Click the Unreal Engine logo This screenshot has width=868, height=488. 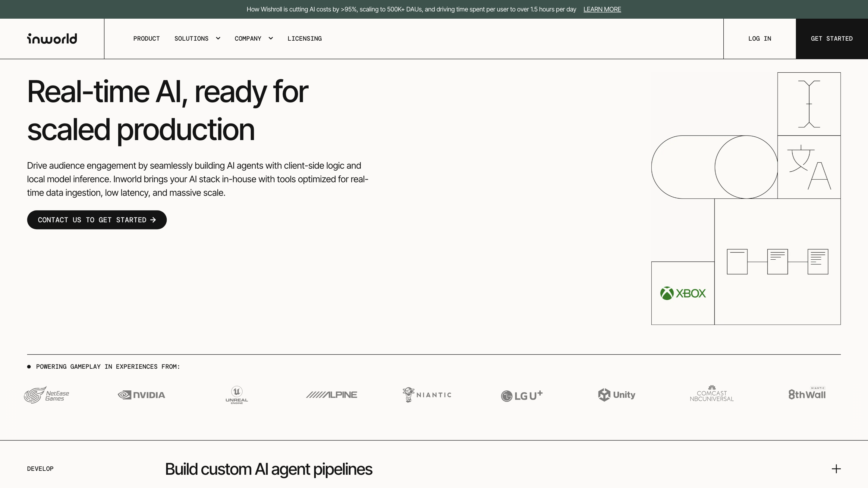point(237,395)
